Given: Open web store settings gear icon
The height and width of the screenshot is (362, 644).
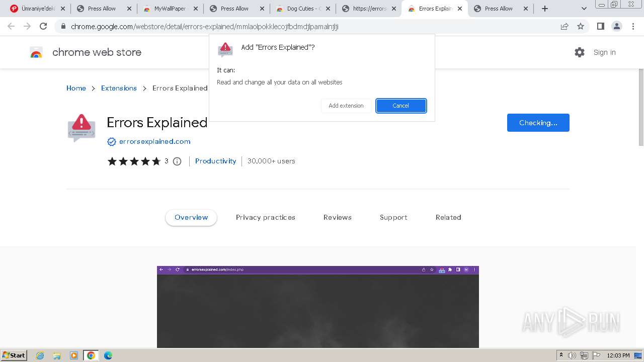Looking at the screenshot, I should 580,52.
